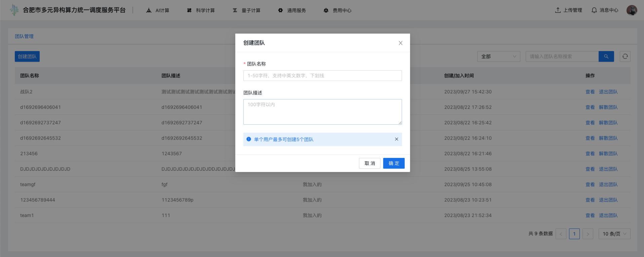Click the search magnifier icon button
The width and height of the screenshot is (644, 257).
pos(606,56)
